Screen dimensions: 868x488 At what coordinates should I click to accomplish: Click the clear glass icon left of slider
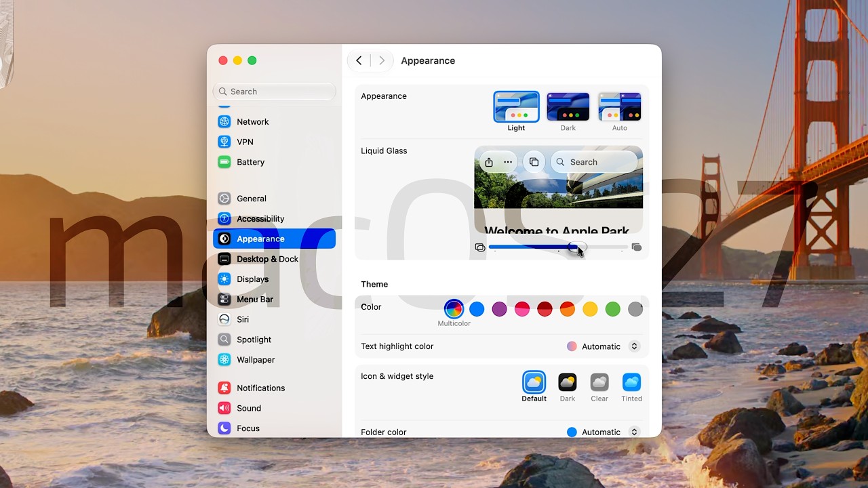480,247
